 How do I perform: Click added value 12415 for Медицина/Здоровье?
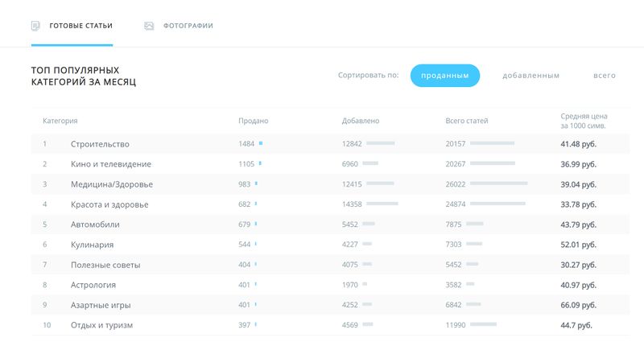pos(352,184)
